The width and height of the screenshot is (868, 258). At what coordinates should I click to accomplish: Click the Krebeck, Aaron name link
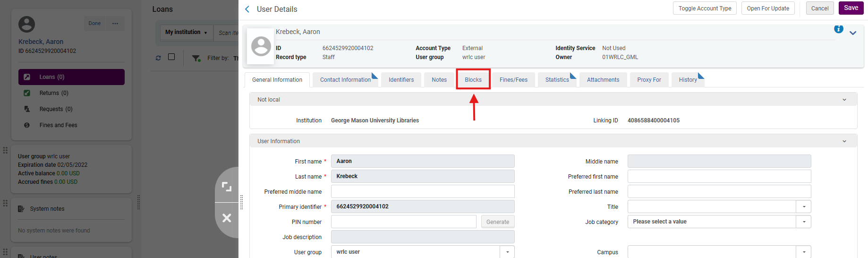tap(41, 42)
